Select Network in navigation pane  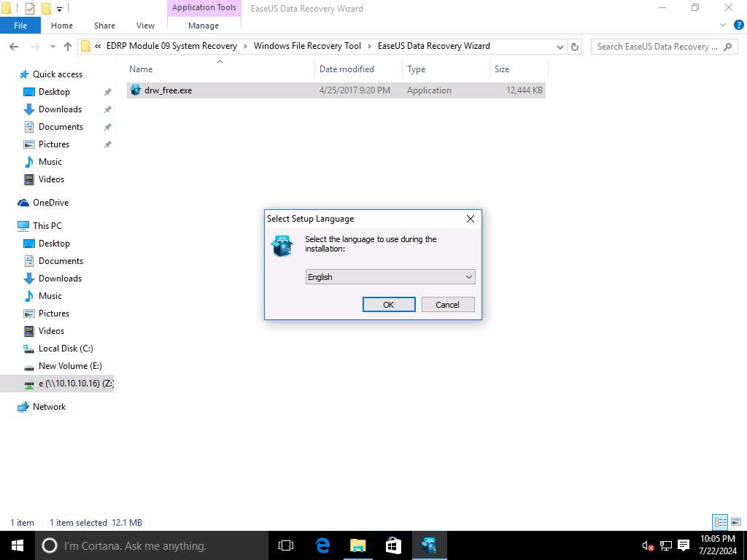click(x=49, y=407)
